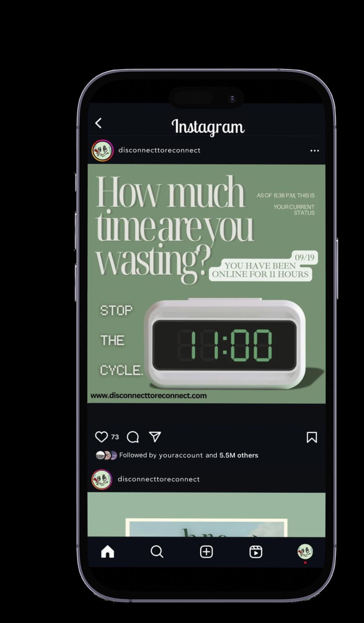The width and height of the screenshot is (364, 623).
Task: Open the youraccount follower link
Action: pos(181,455)
